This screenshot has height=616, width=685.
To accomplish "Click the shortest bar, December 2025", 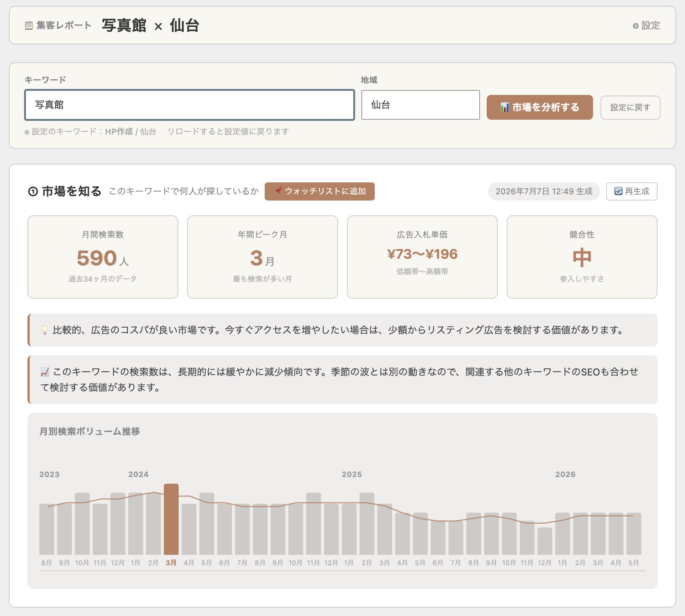I will pyautogui.click(x=545, y=541).
